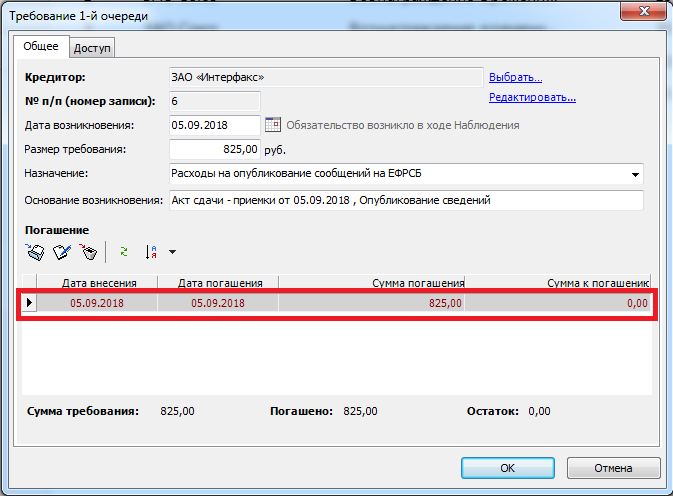This screenshot has width=673, height=496.
Task: Switch to the Доступ tab
Action: 93,47
